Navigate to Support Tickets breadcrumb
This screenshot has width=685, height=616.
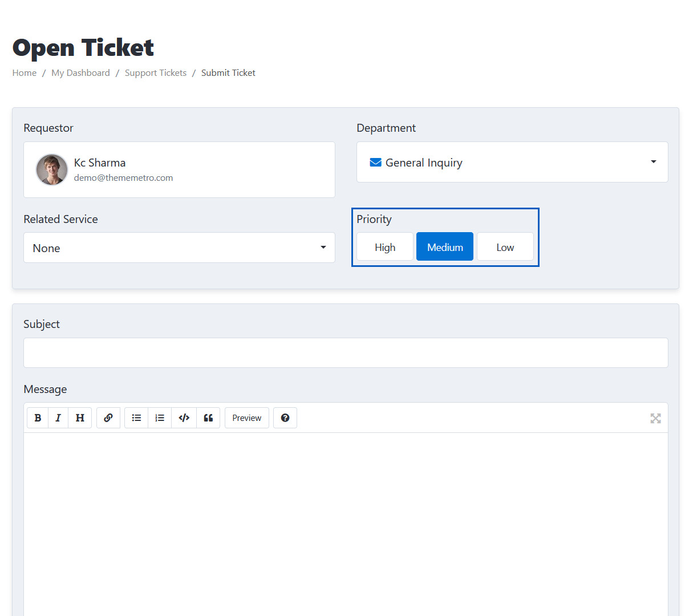(x=156, y=73)
